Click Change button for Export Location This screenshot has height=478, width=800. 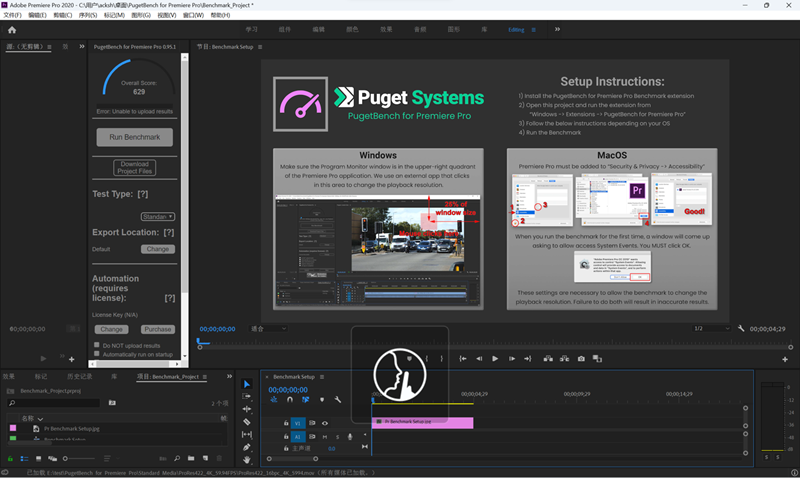click(x=158, y=249)
